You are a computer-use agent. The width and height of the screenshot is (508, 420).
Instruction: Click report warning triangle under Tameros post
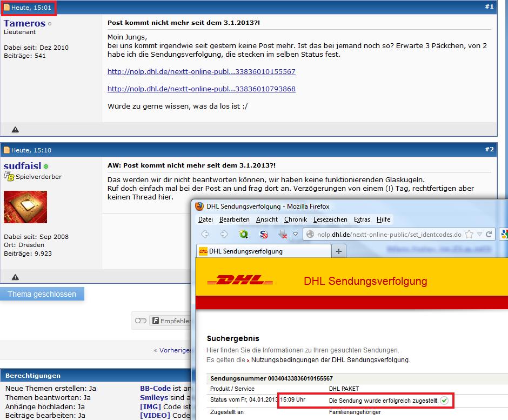coord(15,130)
